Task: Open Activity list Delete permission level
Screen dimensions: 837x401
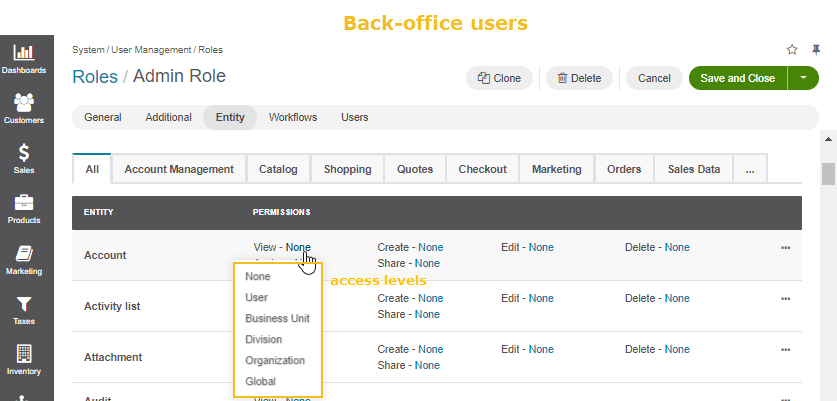Action: click(677, 298)
